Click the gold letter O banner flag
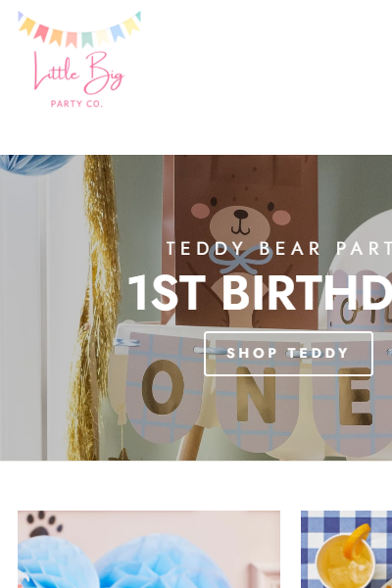The image size is (392, 588). tap(163, 388)
